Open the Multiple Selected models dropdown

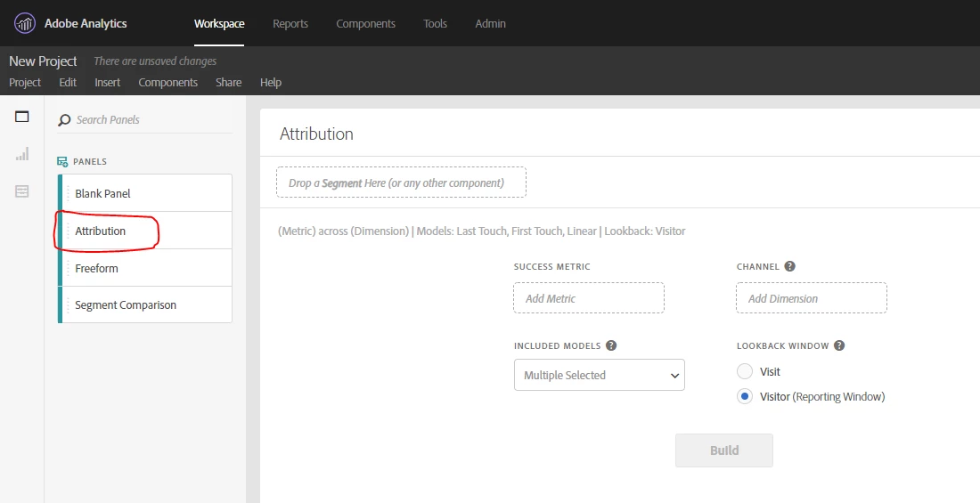(600, 375)
